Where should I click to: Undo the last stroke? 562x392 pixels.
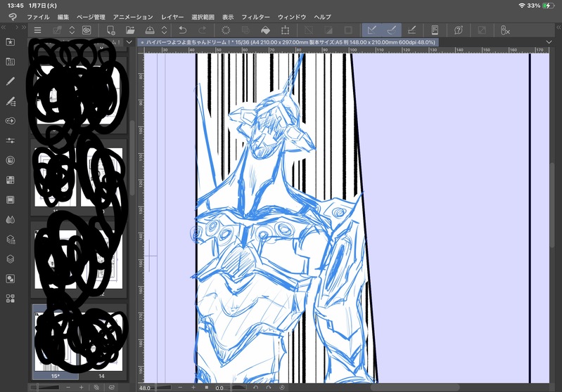tap(183, 30)
